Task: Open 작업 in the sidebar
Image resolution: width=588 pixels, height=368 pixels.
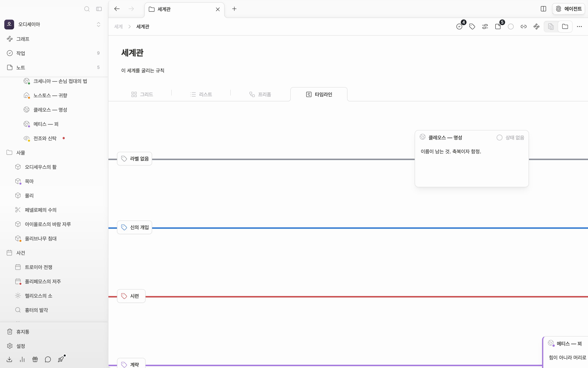Action: [53, 53]
